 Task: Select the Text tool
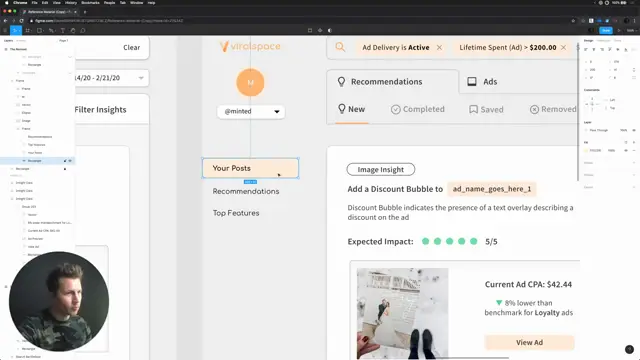coord(62,30)
